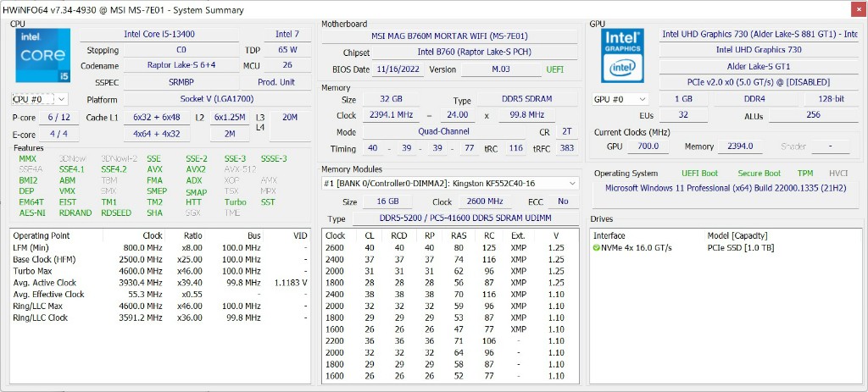Click the Interface column header in Drives

click(x=609, y=235)
